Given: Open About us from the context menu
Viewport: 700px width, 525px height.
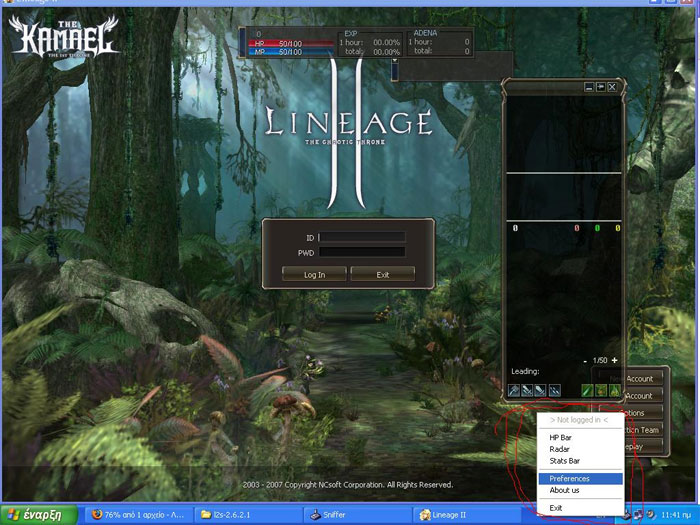Looking at the screenshot, I should (580, 490).
